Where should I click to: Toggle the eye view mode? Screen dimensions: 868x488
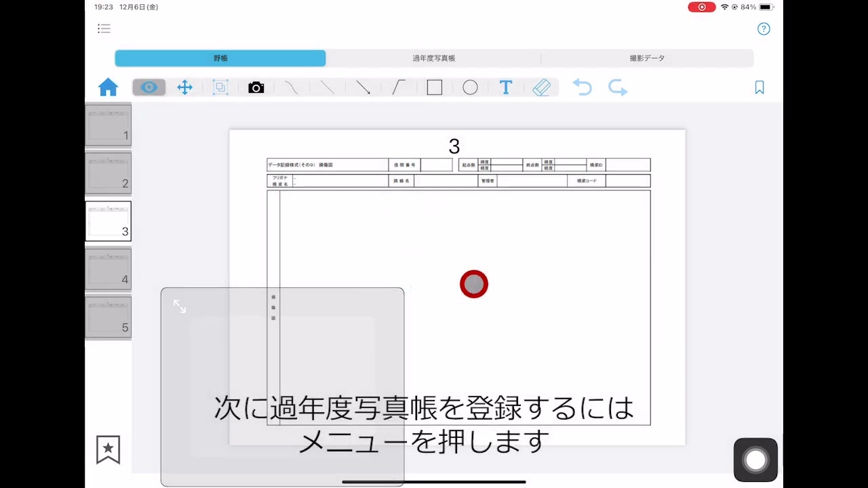click(149, 87)
